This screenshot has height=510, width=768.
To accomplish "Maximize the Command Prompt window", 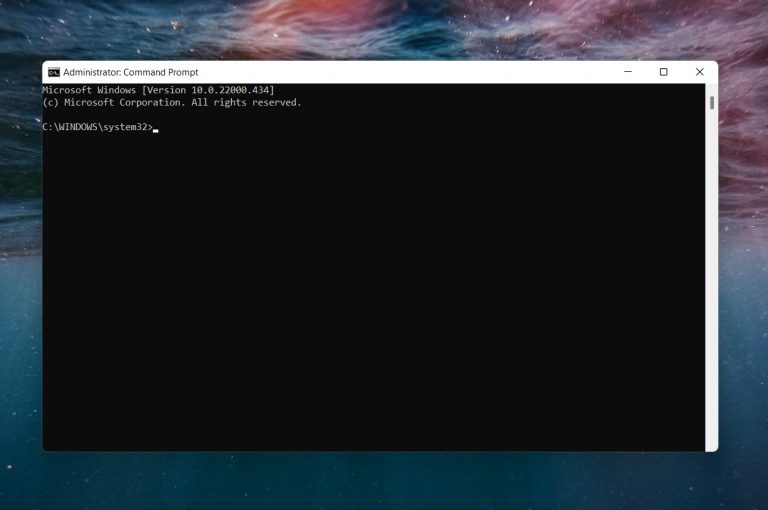I will coord(663,72).
